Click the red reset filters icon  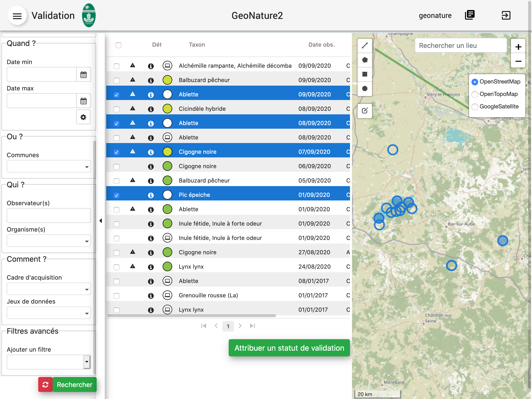click(x=45, y=384)
